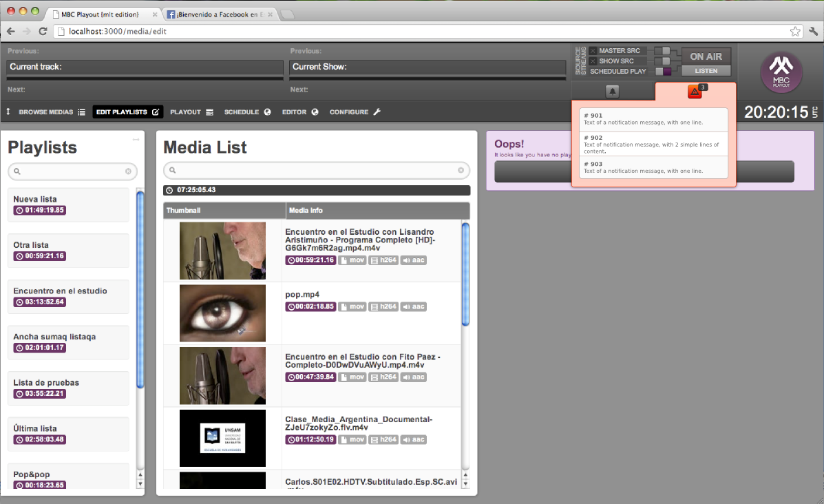The width and height of the screenshot is (824, 504).
Task: Click the MBC Playout logo
Action: (781, 72)
